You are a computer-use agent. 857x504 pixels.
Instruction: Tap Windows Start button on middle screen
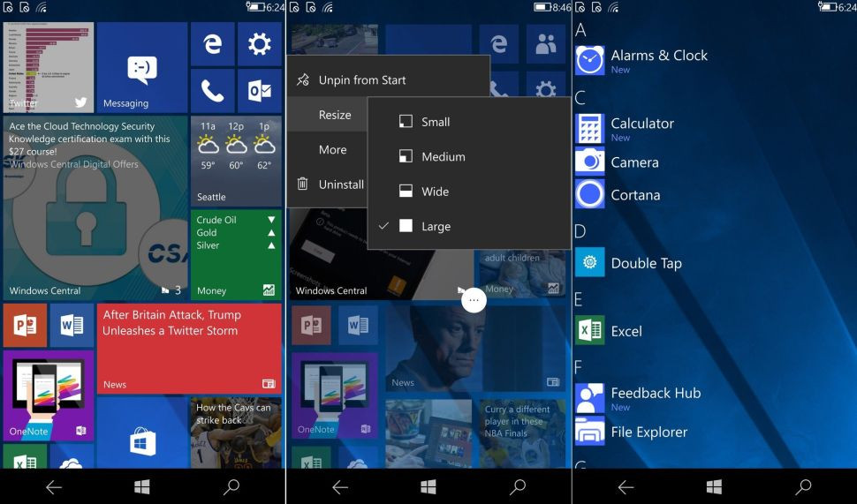pyautogui.click(x=428, y=486)
